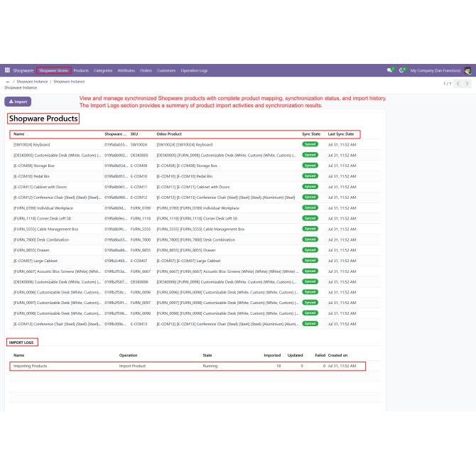
Task: Open the [E-COM11] Cabinet with Doors row
Action: coord(195,187)
